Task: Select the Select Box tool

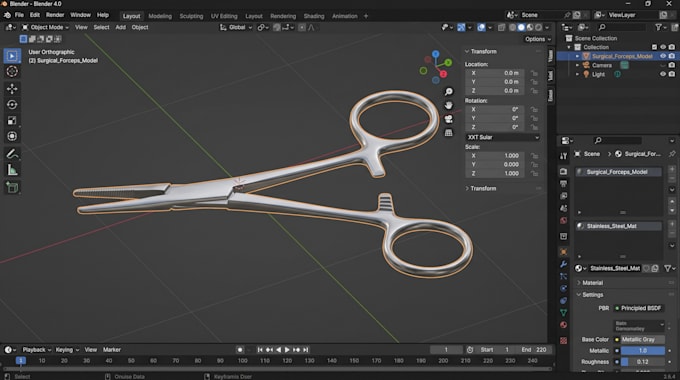Action: [x=12, y=56]
